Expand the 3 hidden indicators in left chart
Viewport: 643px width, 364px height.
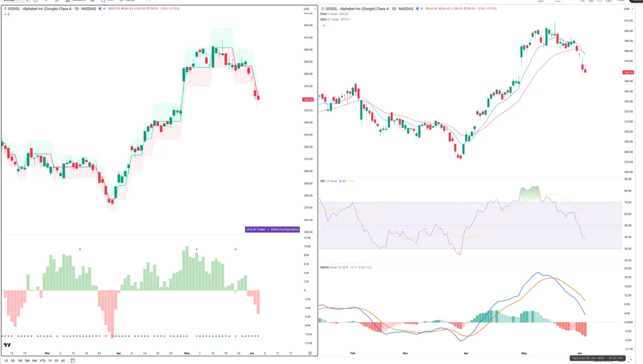click(6, 14)
